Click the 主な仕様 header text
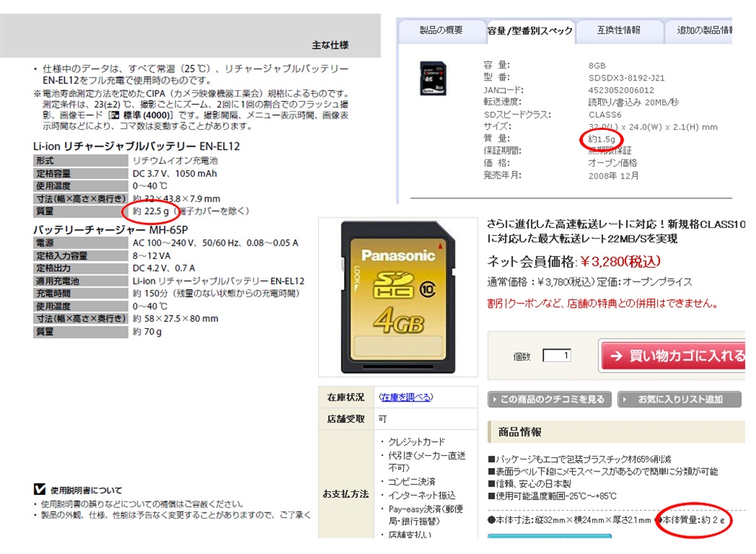The height and width of the screenshot is (554, 756). coord(330,45)
